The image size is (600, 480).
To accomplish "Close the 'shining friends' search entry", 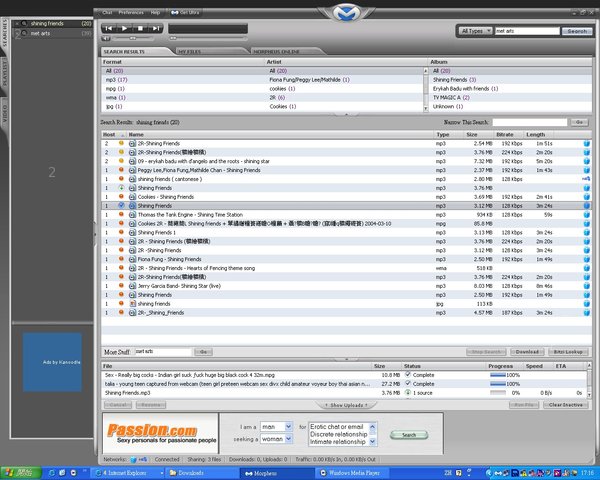I will (17, 24).
